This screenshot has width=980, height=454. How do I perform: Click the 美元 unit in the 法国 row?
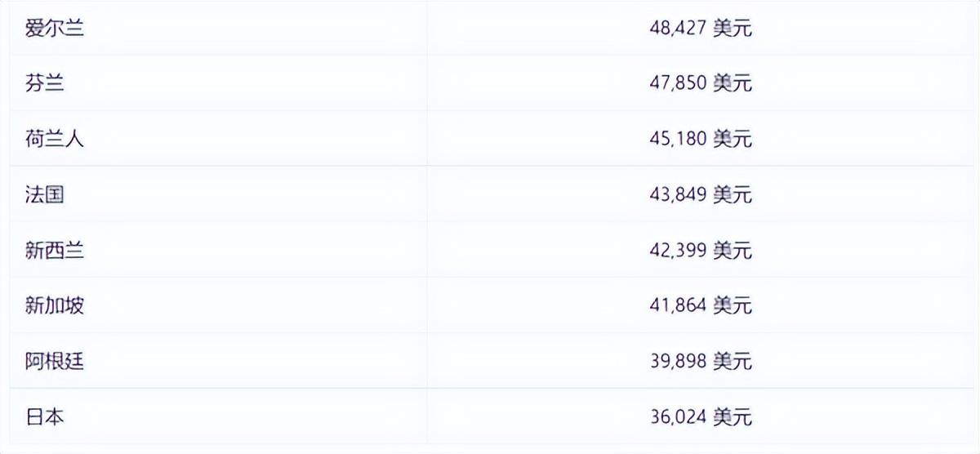coord(732,194)
